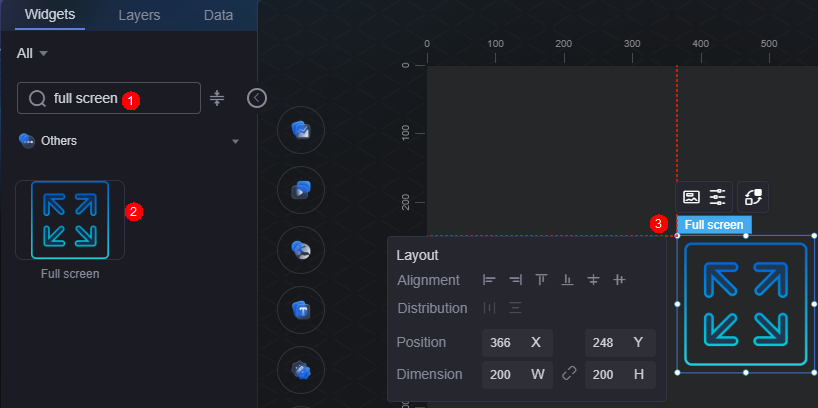Click the Position X value field
The width and height of the screenshot is (818, 408).
518,343
